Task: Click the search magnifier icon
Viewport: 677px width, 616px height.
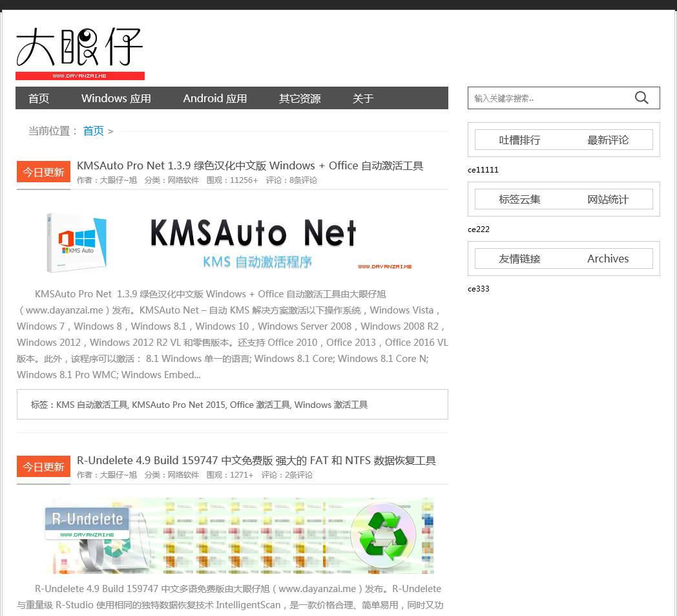Action: pyautogui.click(x=641, y=98)
